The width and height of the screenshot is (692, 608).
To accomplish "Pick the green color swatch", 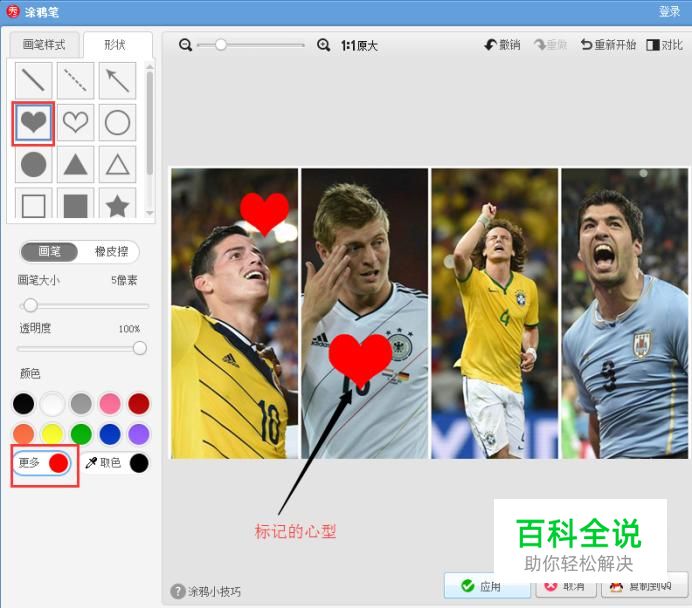I will tap(81, 434).
